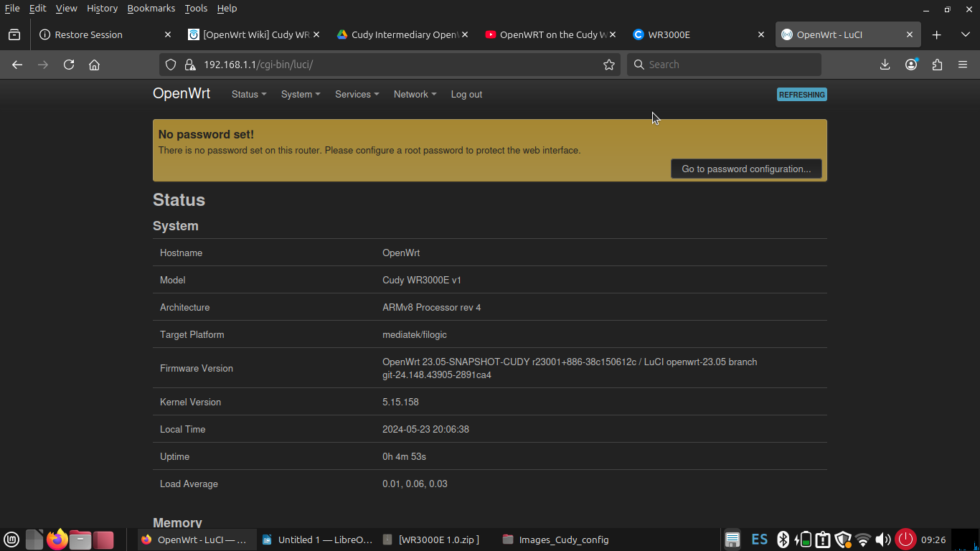The width and height of the screenshot is (980, 551).
Task: Click Go to password configuration button
Action: click(x=746, y=169)
